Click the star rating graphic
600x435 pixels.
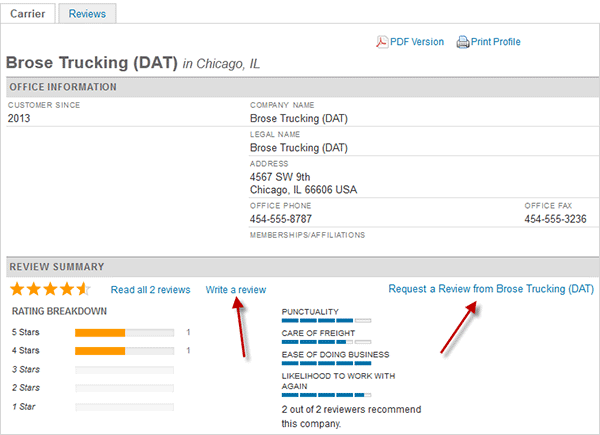(50, 289)
